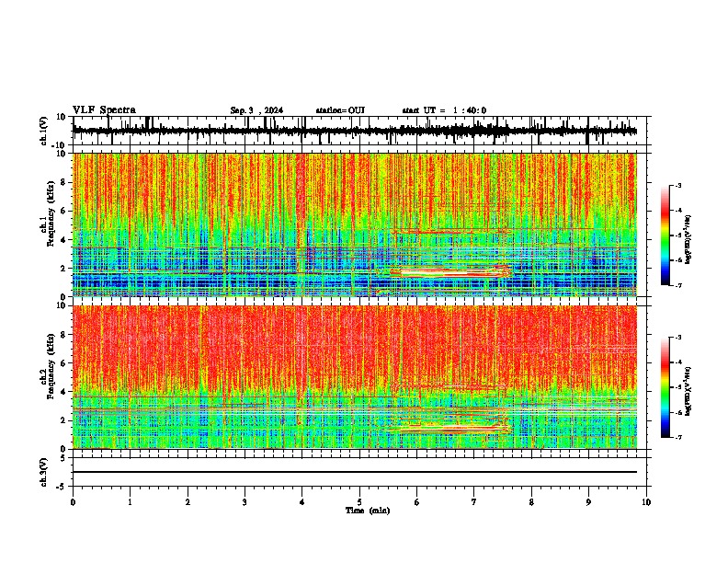Click time-axis tick label "6" at bottom
728x563 pixels.
[417, 502]
